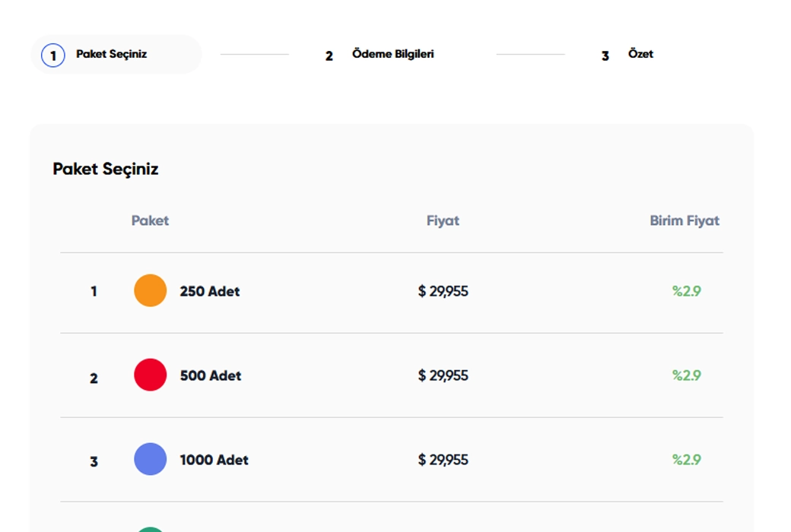This screenshot has height=532, width=791.
Task: Click the Paket column header
Action: pos(150,220)
